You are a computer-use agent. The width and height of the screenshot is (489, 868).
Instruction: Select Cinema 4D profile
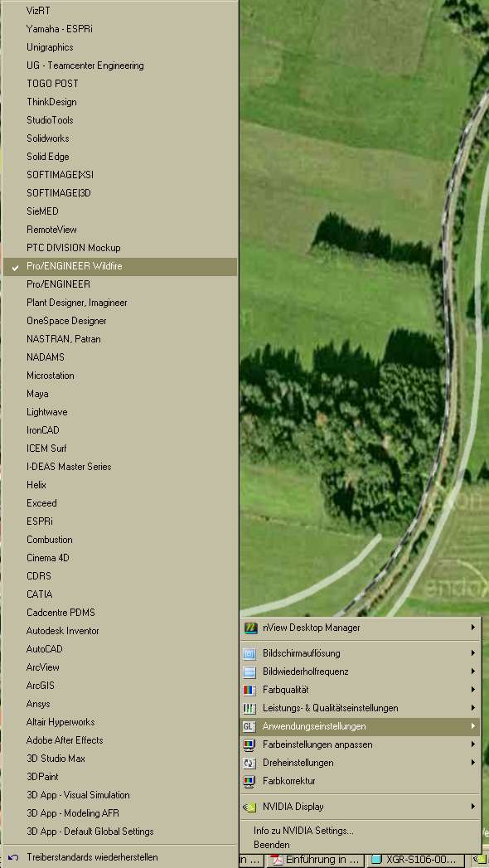pos(120,558)
